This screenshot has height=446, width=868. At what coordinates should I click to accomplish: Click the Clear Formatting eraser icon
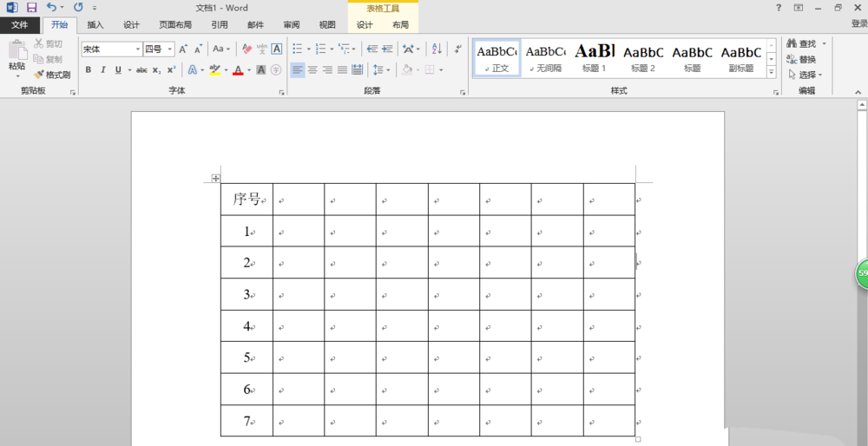(x=247, y=49)
